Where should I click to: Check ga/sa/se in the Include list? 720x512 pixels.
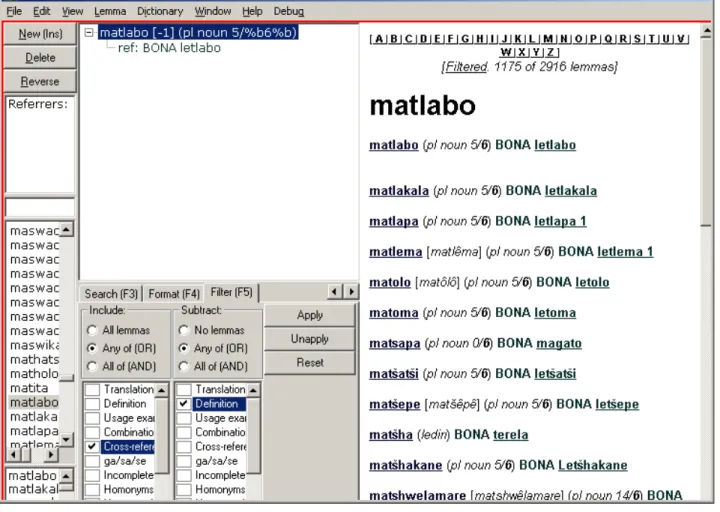[92, 461]
